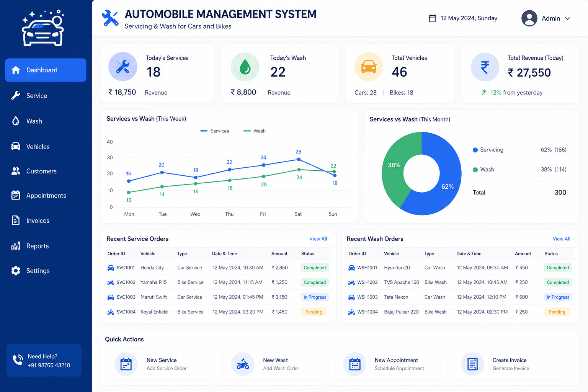Image resolution: width=588 pixels, height=392 pixels.
Task: Click car icon of order WSH1001
Action: coord(351,268)
